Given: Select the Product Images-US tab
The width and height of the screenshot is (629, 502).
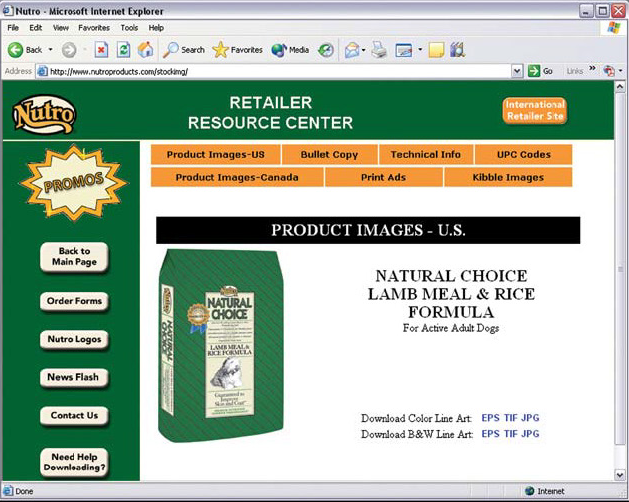Looking at the screenshot, I should click(x=215, y=155).
